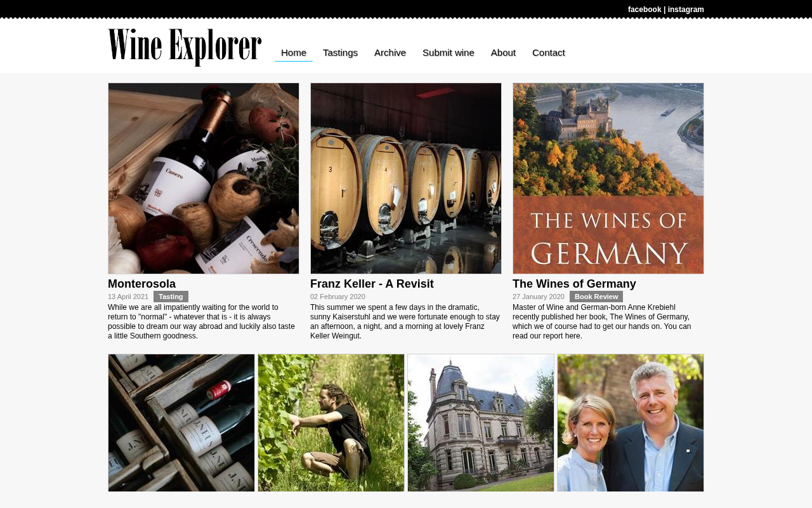Click the Franz Keller - A Revisit title

click(x=372, y=284)
